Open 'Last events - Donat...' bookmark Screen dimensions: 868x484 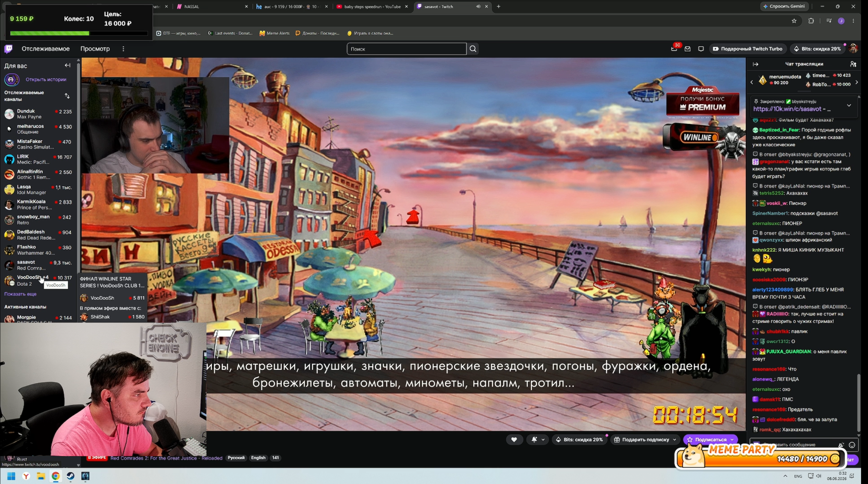[x=230, y=33]
